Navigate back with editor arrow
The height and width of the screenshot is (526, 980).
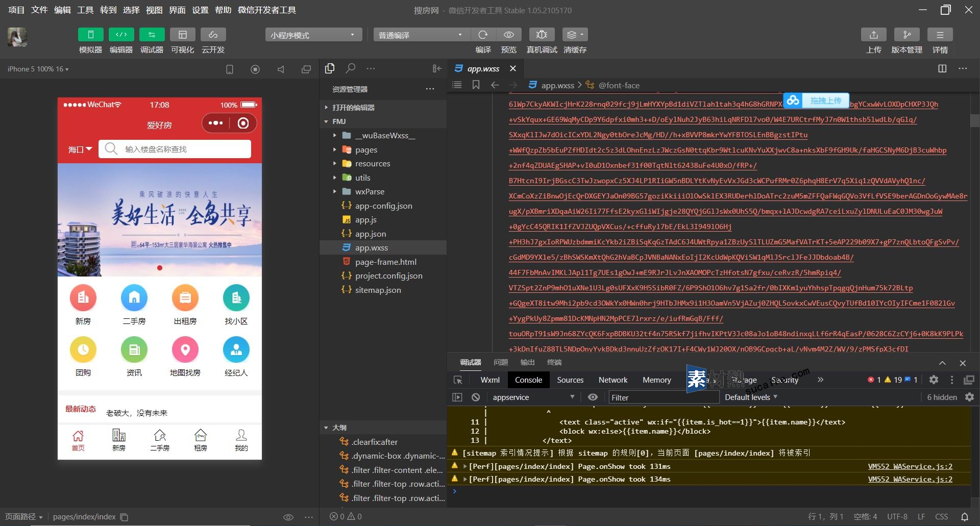click(495, 85)
